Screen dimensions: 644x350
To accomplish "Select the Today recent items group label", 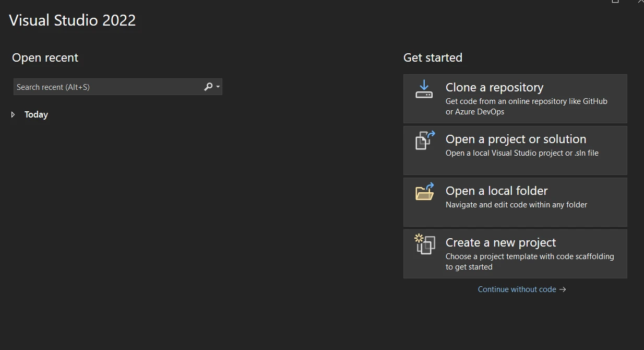I will (36, 114).
